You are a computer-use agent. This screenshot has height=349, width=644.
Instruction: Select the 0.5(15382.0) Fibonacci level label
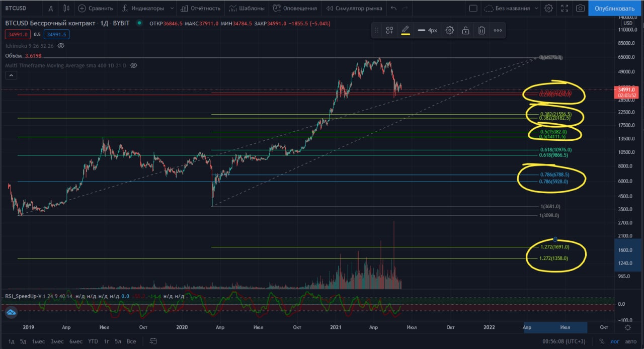tap(553, 132)
